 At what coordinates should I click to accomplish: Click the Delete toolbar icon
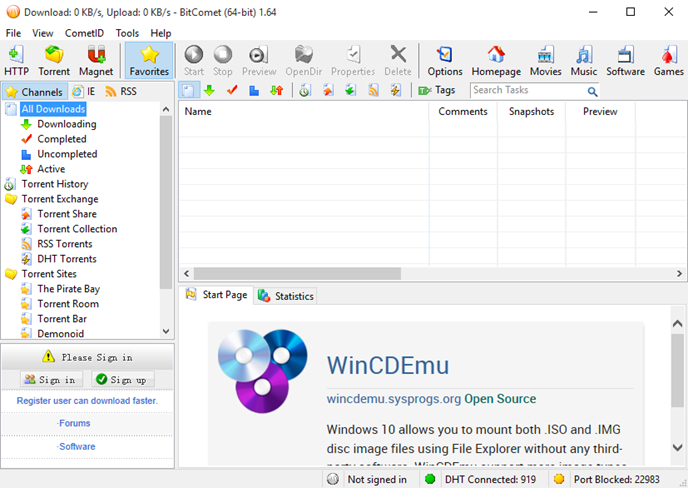pos(398,61)
